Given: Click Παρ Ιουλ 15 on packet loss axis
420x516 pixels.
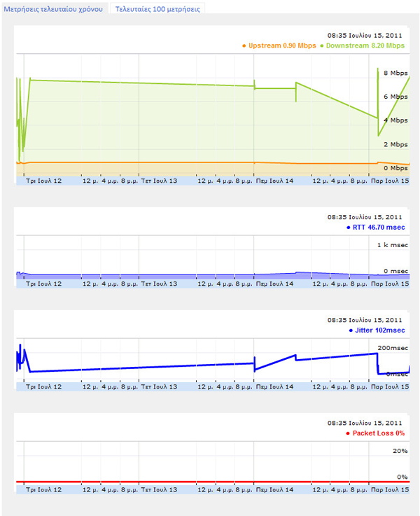Looking at the screenshot, I should click(390, 489).
